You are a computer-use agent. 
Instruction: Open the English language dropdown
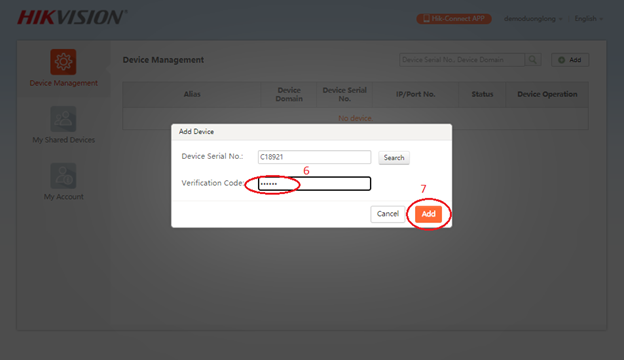[x=588, y=19]
